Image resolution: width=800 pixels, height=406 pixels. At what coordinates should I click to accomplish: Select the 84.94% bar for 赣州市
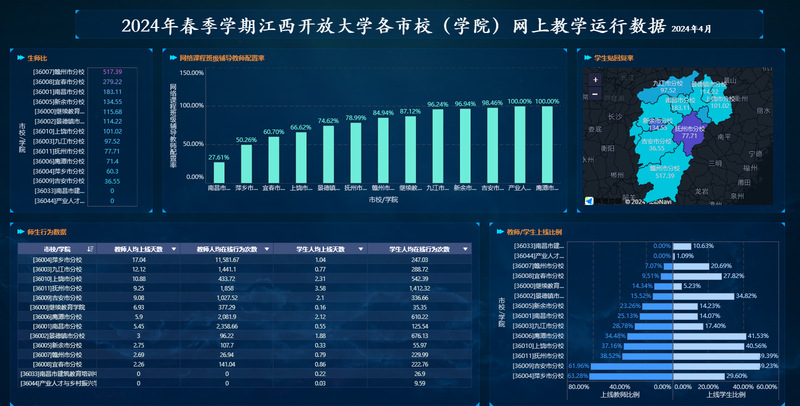click(x=383, y=150)
